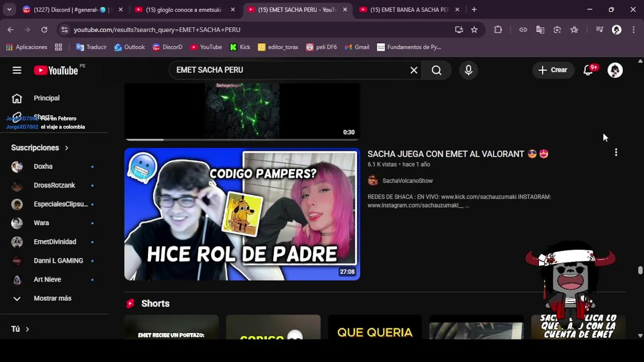Reload the page with the refresh icon
The width and height of the screenshot is (644, 362).
44,30
